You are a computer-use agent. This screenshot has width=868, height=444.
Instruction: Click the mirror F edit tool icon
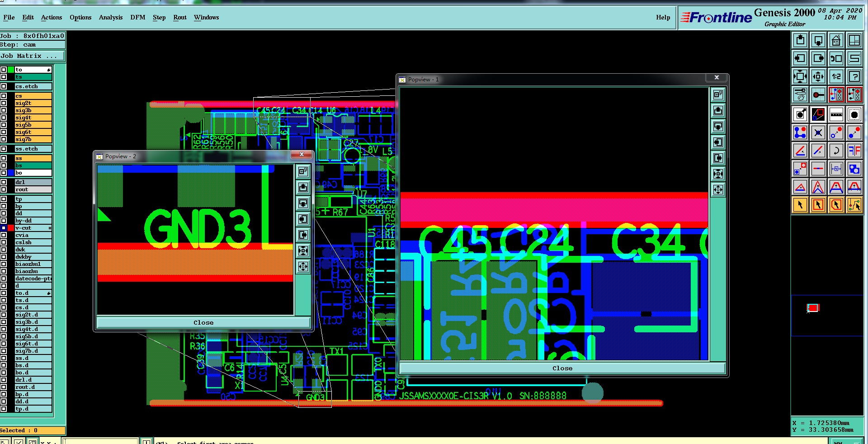[x=854, y=151]
